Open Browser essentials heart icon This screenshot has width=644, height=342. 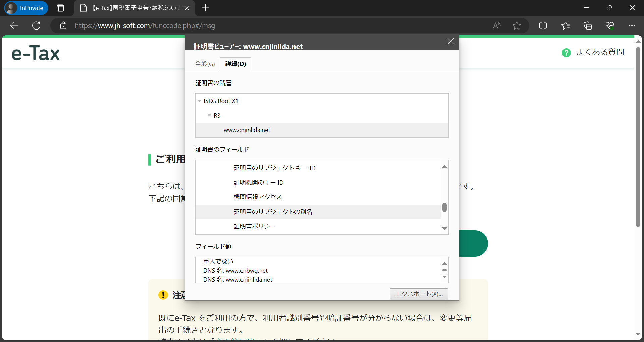click(x=610, y=25)
